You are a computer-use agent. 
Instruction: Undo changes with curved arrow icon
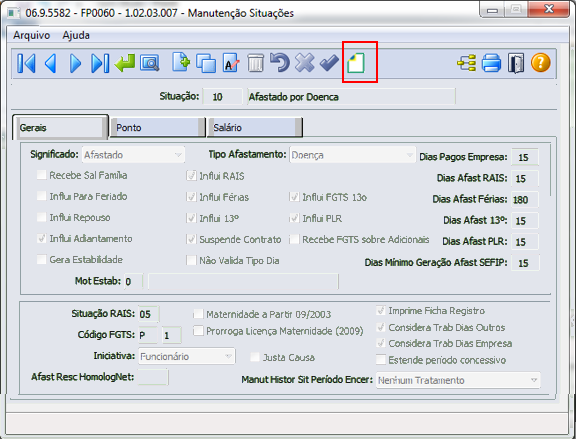(280, 63)
